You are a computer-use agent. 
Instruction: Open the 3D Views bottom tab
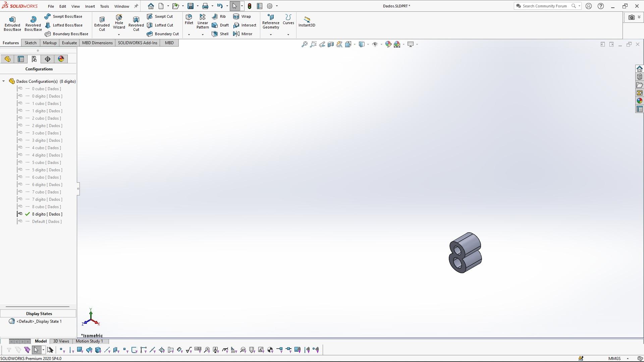61,341
